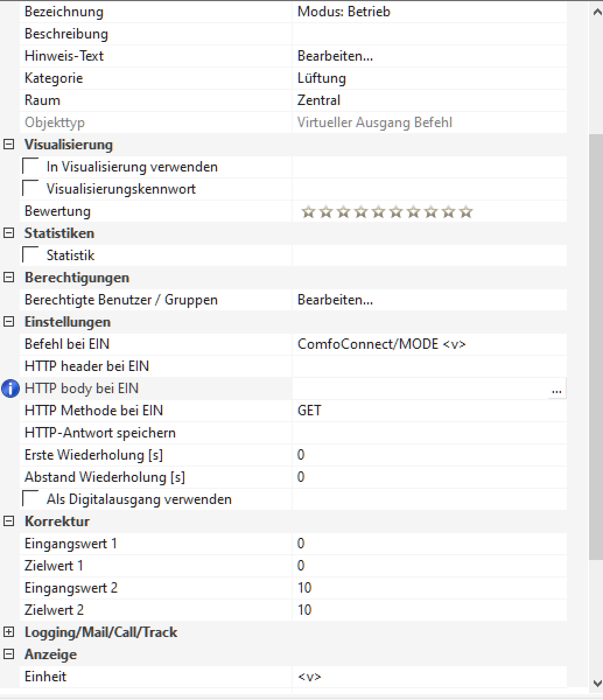Viewport: 603px width, 700px height.
Task: Click the Kategorie value Lüftung
Action: (x=321, y=78)
